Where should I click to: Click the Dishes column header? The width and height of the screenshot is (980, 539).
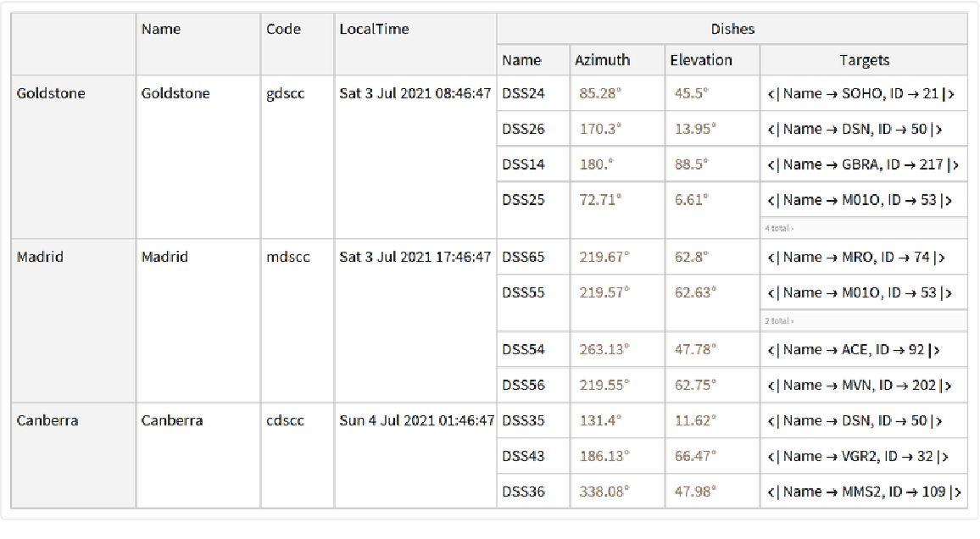coord(732,29)
